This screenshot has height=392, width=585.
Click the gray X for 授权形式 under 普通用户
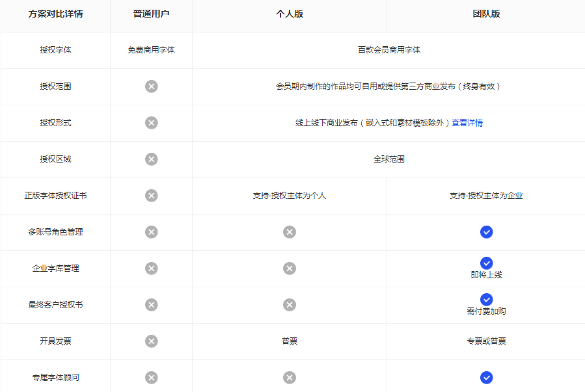pos(151,123)
